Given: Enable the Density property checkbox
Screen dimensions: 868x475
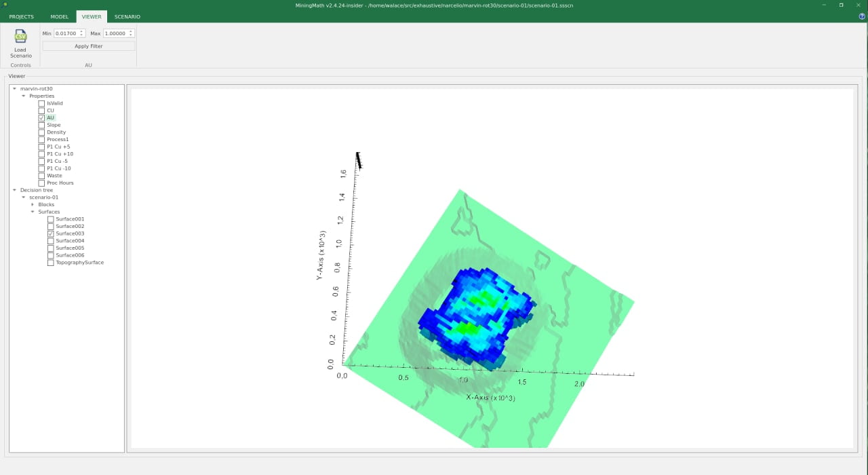Looking at the screenshot, I should [41, 132].
